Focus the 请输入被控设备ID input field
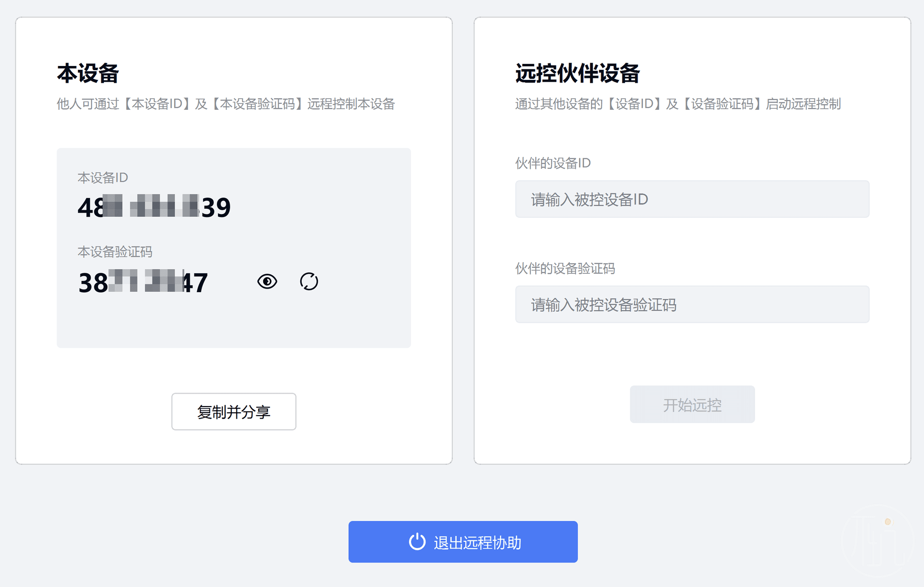Viewport: 924px width, 587px height. (692, 199)
